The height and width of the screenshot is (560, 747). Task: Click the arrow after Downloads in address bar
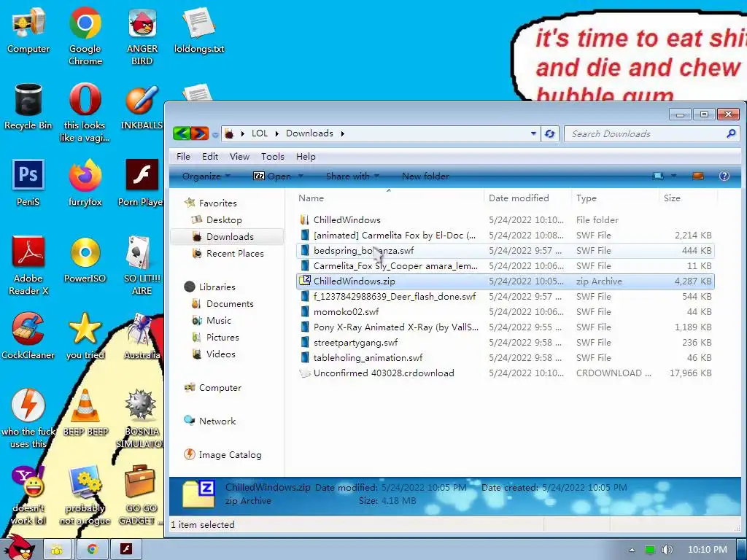[343, 134]
